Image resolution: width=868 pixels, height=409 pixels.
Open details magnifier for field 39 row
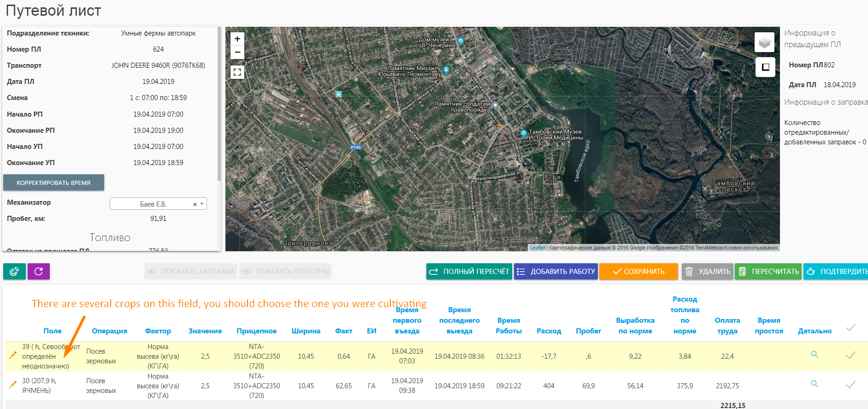coord(815,355)
